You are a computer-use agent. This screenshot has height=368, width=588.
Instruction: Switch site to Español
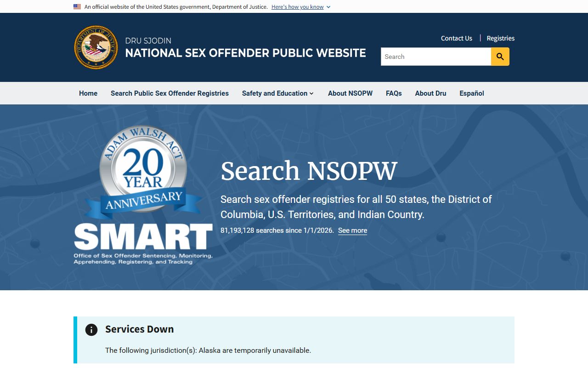click(x=472, y=93)
